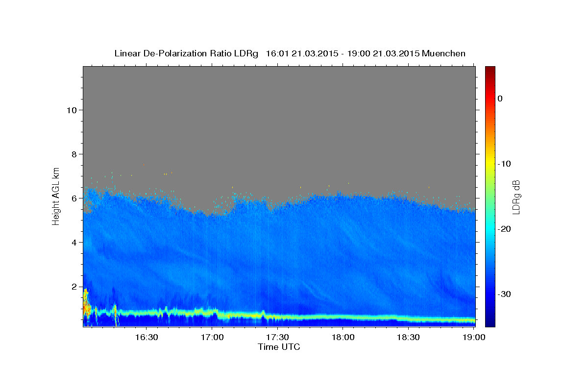Click the 16:30 time tick label
Image resolution: width=588 pixels, height=392 pixels.
(146, 337)
